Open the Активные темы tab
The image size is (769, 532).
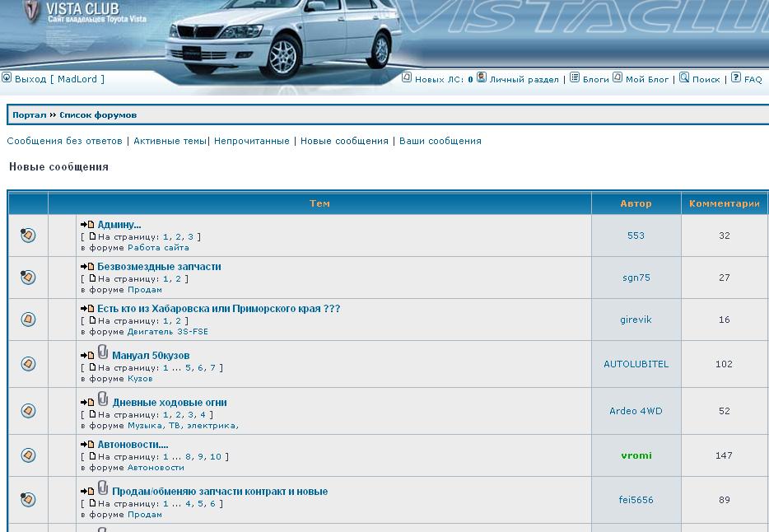pos(170,141)
